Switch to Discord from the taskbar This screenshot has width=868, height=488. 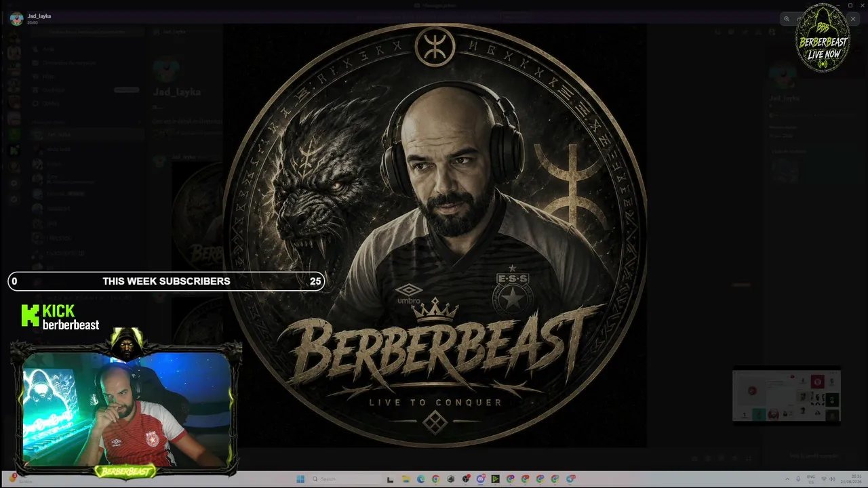pos(481,479)
